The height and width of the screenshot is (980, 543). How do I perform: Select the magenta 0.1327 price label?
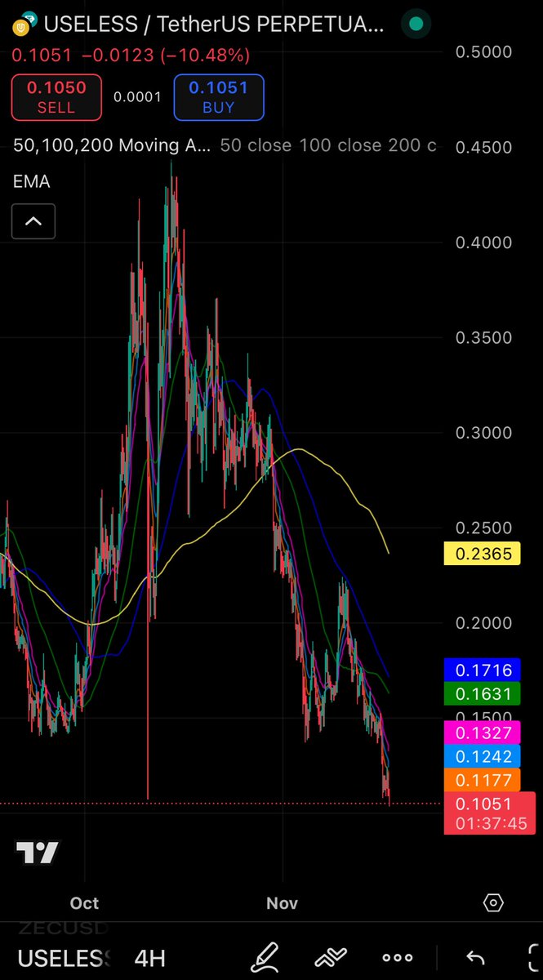coord(482,732)
